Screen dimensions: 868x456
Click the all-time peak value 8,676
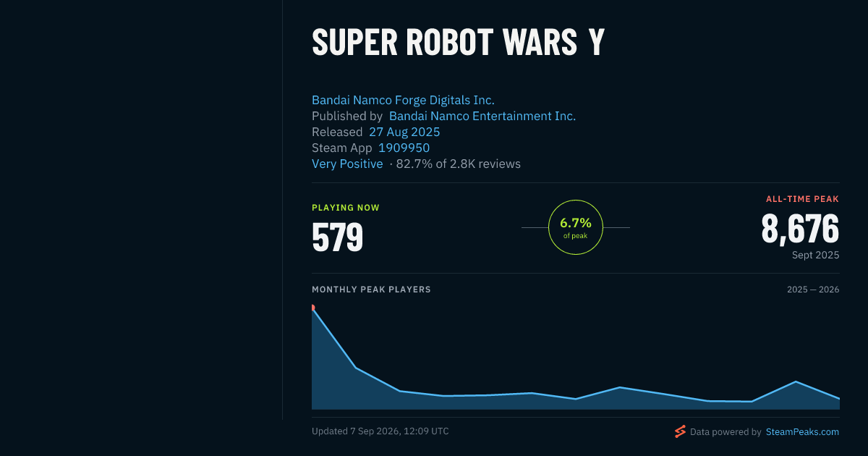(x=800, y=229)
